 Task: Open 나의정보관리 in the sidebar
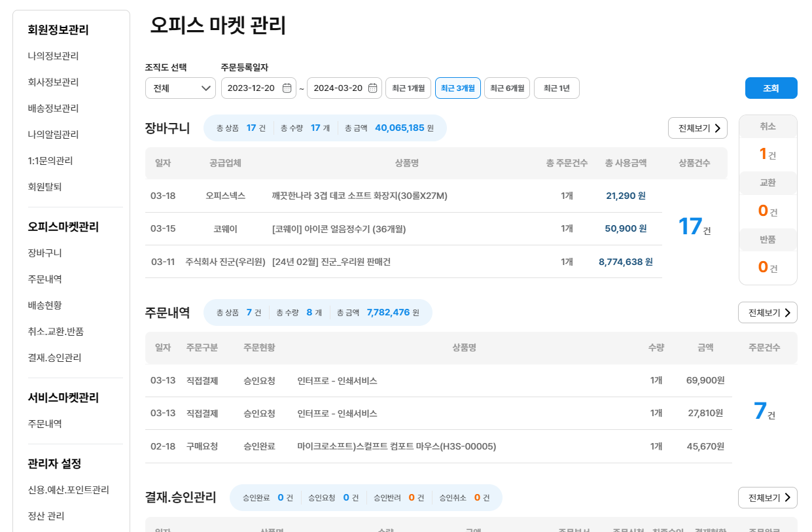tap(53, 56)
